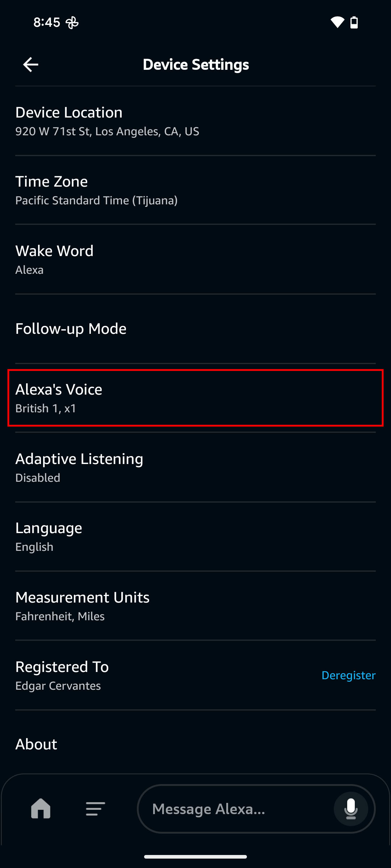Tap the battery status icon
This screenshot has height=868, width=391.
(x=354, y=22)
